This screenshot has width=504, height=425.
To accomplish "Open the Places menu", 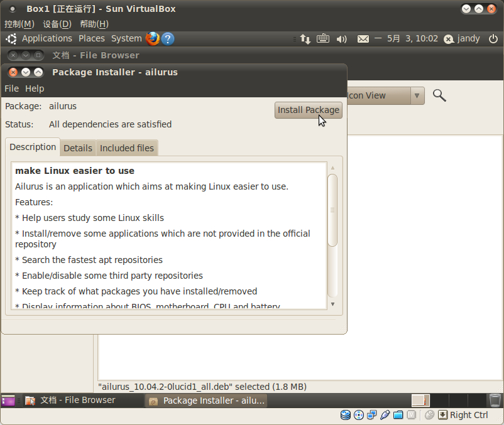I will (92, 38).
